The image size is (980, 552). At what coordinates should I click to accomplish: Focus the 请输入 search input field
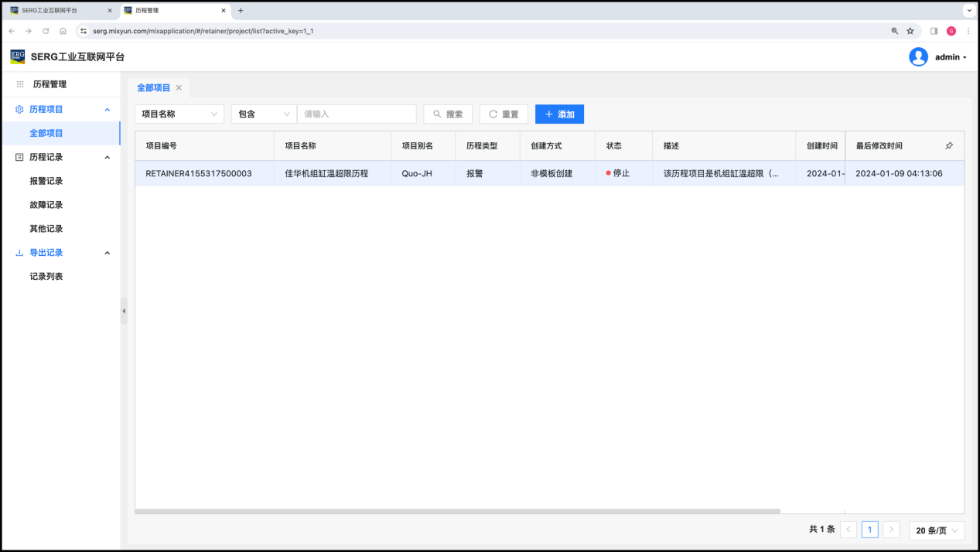tap(357, 114)
